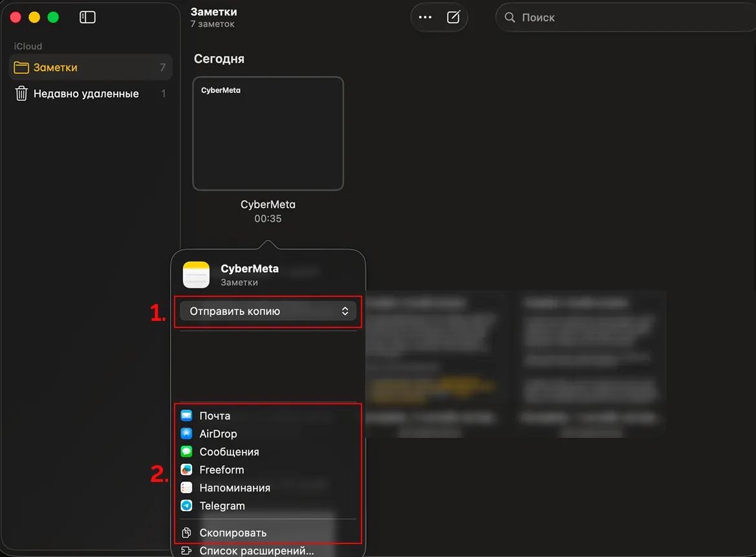The image size is (756, 557).
Task: Click the Сегодня section header
Action: point(219,59)
